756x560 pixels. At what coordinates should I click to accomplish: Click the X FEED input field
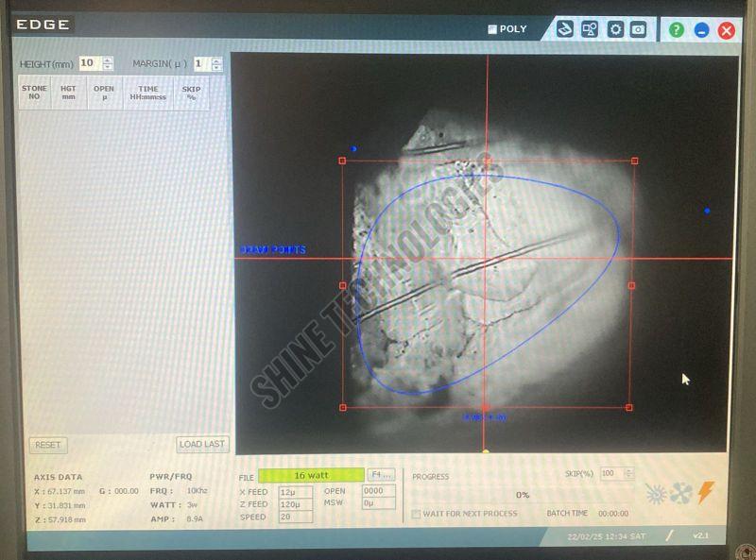295,492
